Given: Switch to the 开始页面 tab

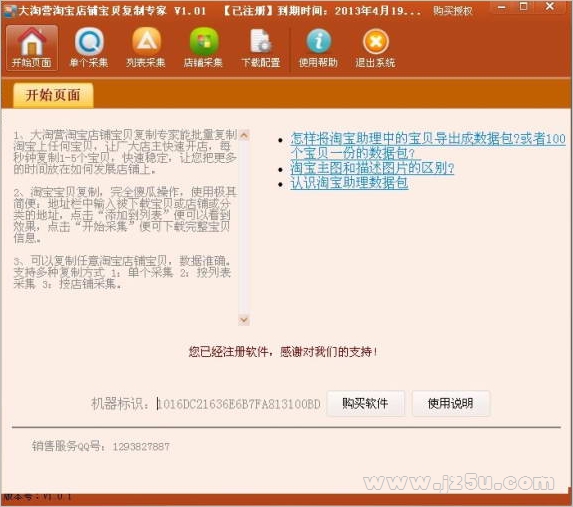Looking at the screenshot, I should coord(53,95).
